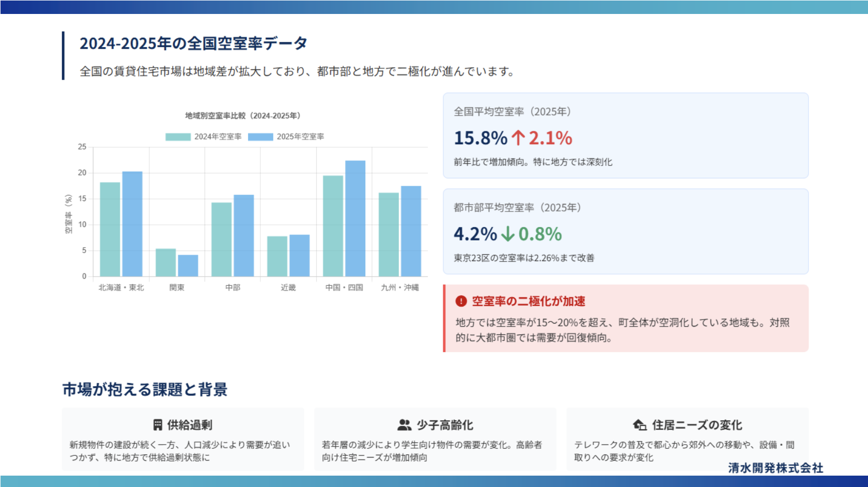Click the 中部 axis label

(x=233, y=287)
